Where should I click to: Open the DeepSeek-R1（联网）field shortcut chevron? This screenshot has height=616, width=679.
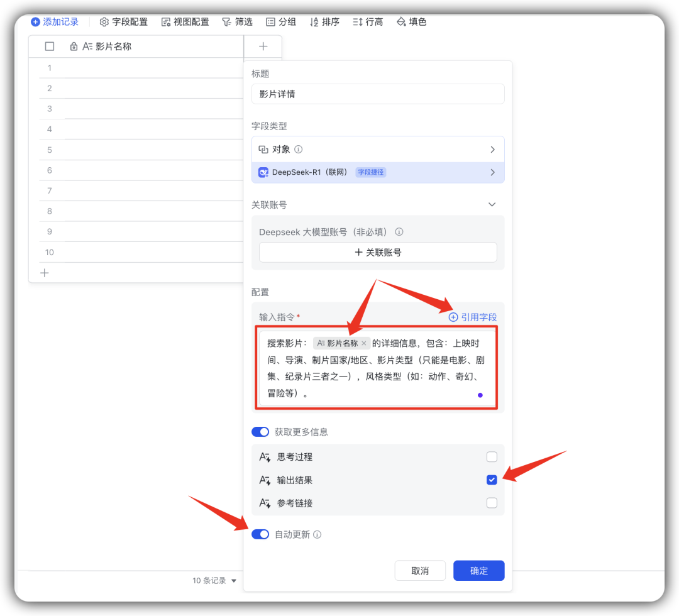click(492, 172)
